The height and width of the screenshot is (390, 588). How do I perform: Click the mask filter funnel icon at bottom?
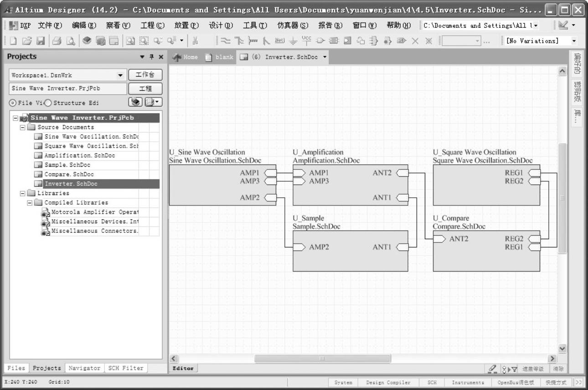click(514, 369)
